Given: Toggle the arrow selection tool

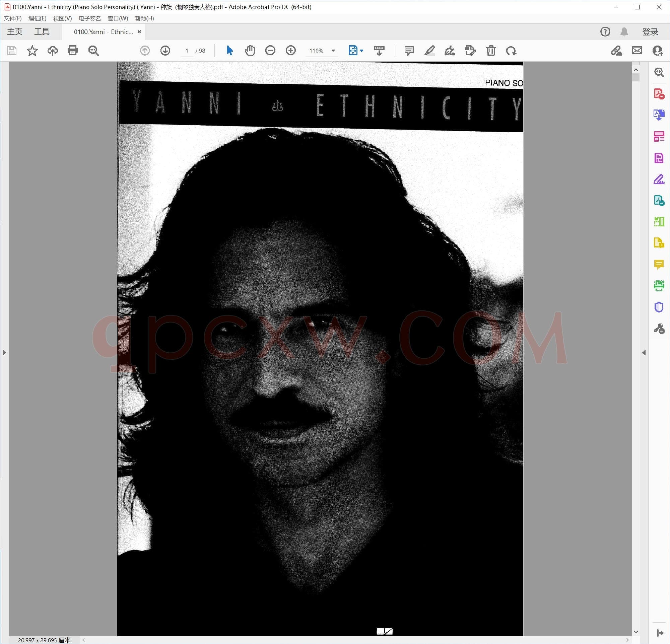Looking at the screenshot, I should (230, 51).
